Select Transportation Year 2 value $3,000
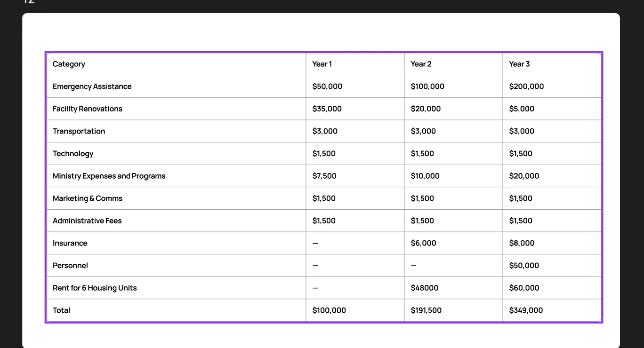644x348 pixels. (x=423, y=131)
